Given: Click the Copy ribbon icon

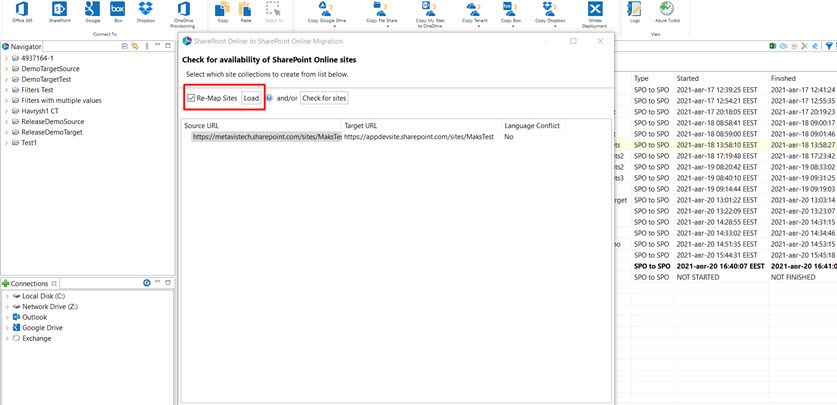Looking at the screenshot, I should [x=223, y=12].
